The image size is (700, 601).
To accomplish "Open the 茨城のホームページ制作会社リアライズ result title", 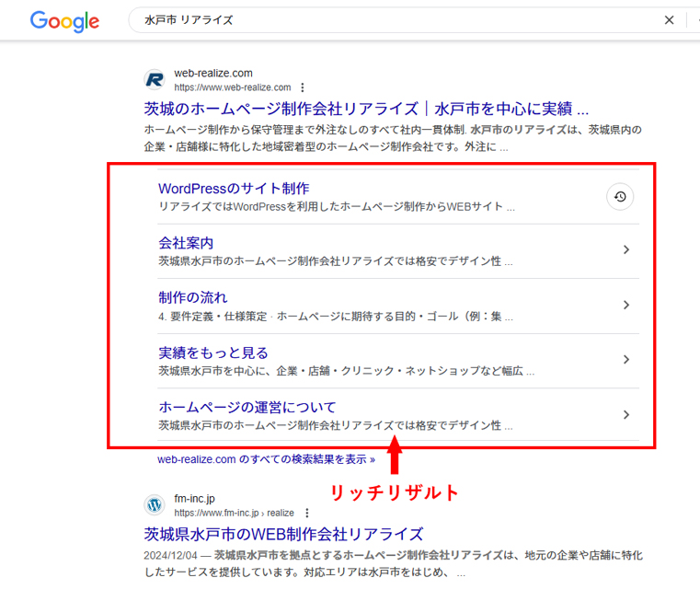I will click(366, 109).
